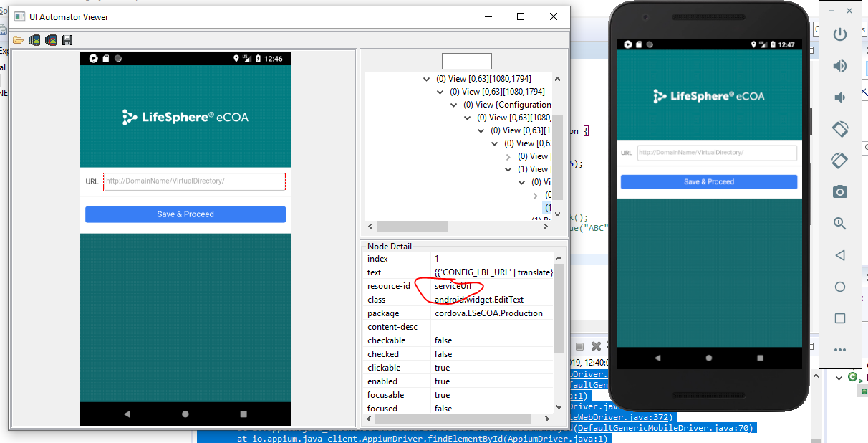Take an emulator screenshot with the camera icon
Image resolution: width=868 pixels, height=443 pixels.
840,191
